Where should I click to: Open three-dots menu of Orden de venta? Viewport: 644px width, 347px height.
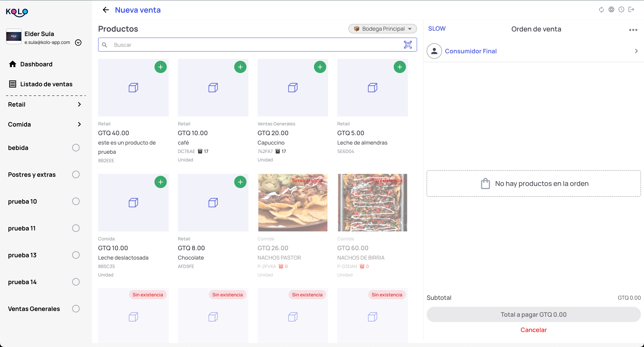click(633, 30)
